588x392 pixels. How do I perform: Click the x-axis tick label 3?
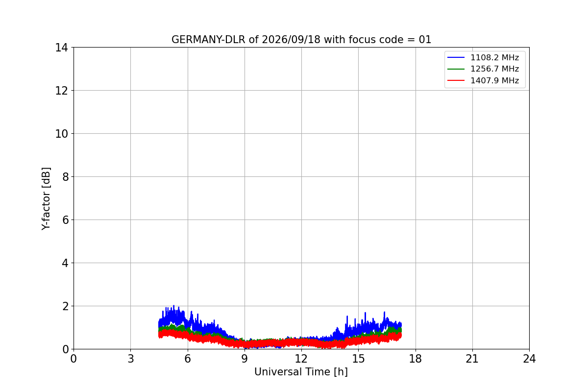[x=130, y=359]
